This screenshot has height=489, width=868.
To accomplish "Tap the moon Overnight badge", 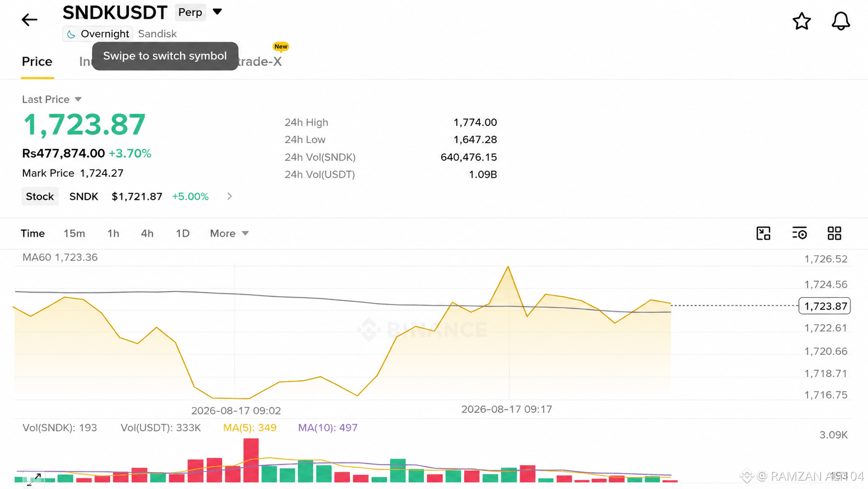I will coord(98,34).
